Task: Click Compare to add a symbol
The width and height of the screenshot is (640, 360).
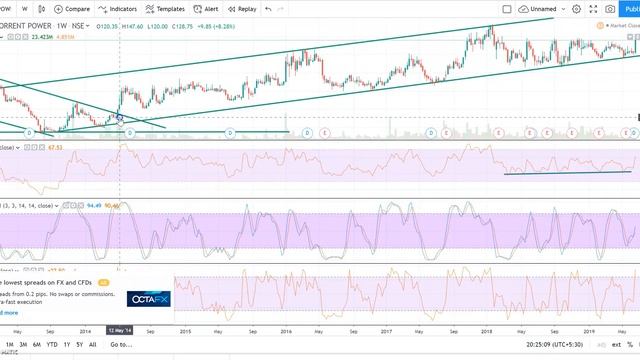Action: tap(72, 9)
